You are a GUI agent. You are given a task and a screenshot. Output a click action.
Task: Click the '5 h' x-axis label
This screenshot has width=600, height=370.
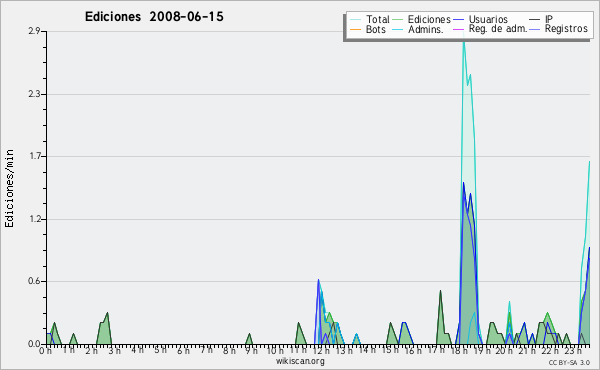point(160,350)
